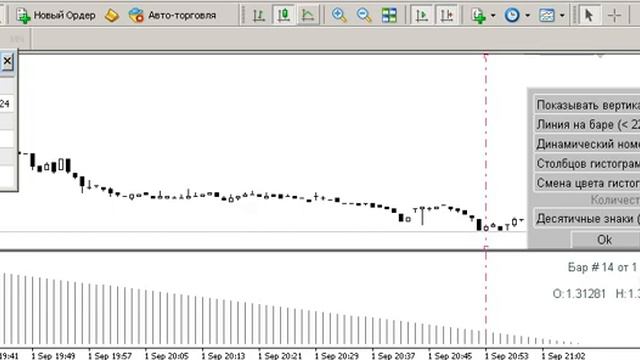The height and width of the screenshot is (360, 640).
Task: Click the '1 Sep 20:21' time label
Action: point(280,356)
